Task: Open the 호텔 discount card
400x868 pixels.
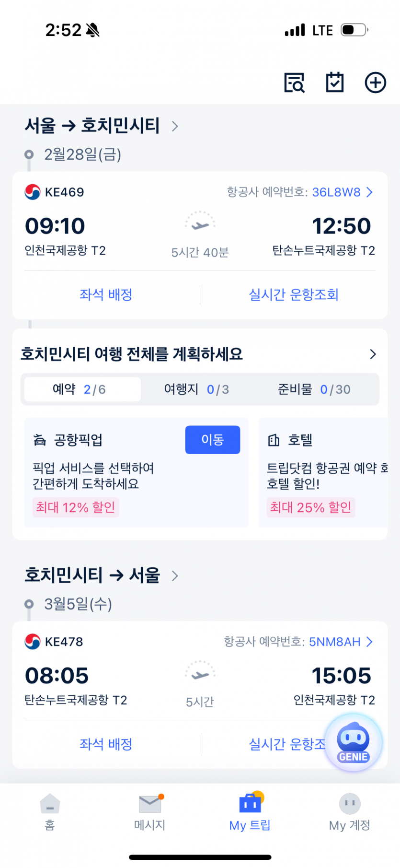Action: (x=323, y=472)
